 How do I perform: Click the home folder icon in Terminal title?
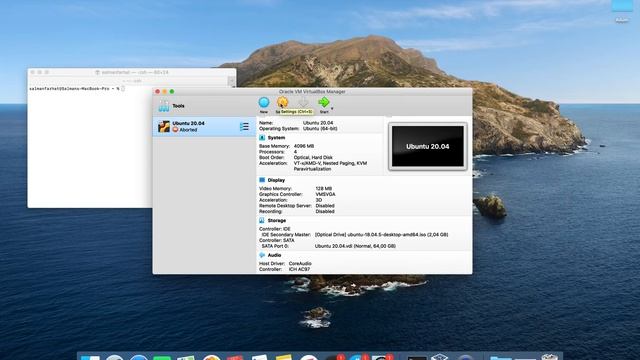(98, 72)
